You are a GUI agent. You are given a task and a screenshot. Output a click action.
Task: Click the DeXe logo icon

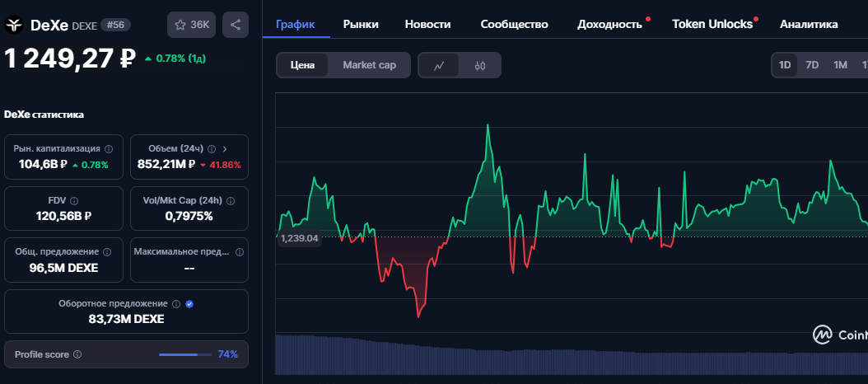coord(14,25)
